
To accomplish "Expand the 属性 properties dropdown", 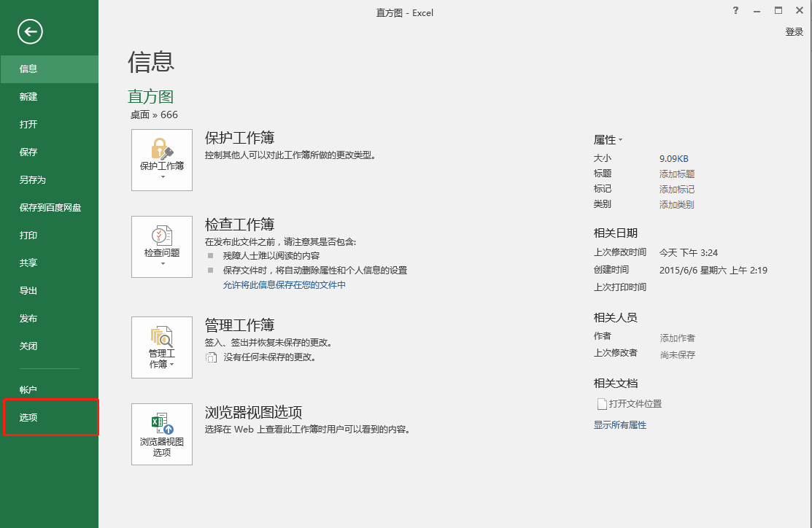I will [608, 140].
